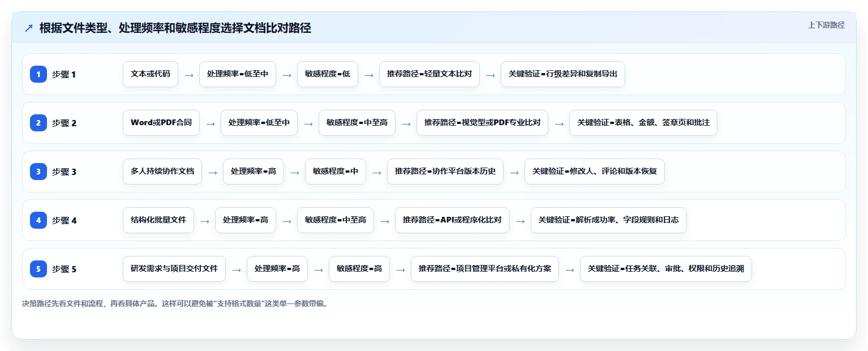Click 关键验证=任务关联、审批、权限和历史追溯

click(x=666, y=269)
